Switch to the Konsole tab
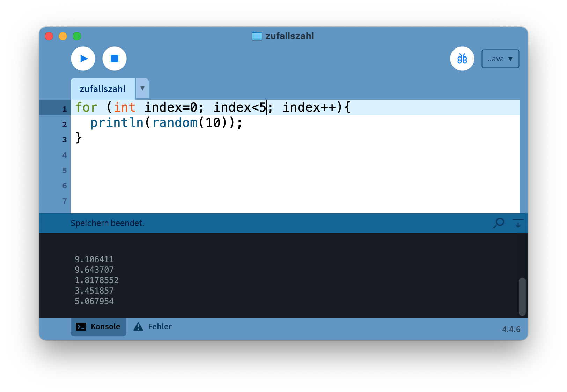567x392 pixels. [x=98, y=327]
